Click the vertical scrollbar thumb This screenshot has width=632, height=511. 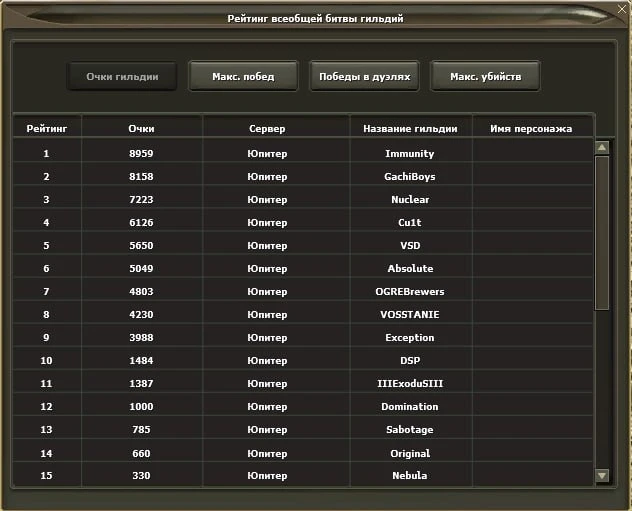(x=602, y=233)
